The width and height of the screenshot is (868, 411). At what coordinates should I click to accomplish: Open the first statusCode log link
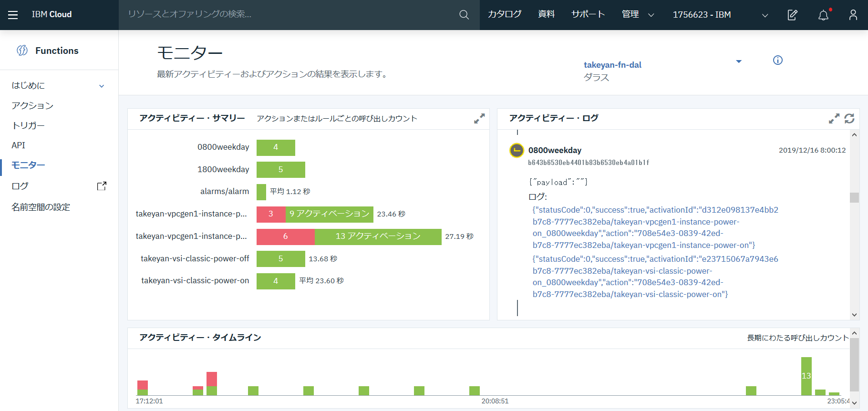click(655, 227)
